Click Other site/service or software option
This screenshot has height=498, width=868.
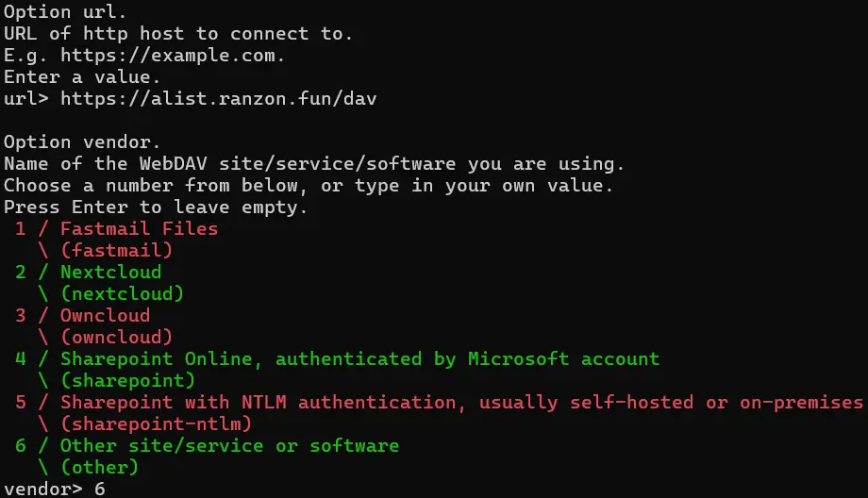tap(229, 445)
